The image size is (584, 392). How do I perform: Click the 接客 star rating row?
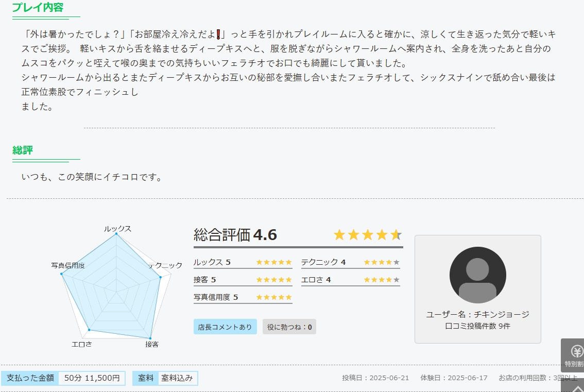(x=243, y=280)
